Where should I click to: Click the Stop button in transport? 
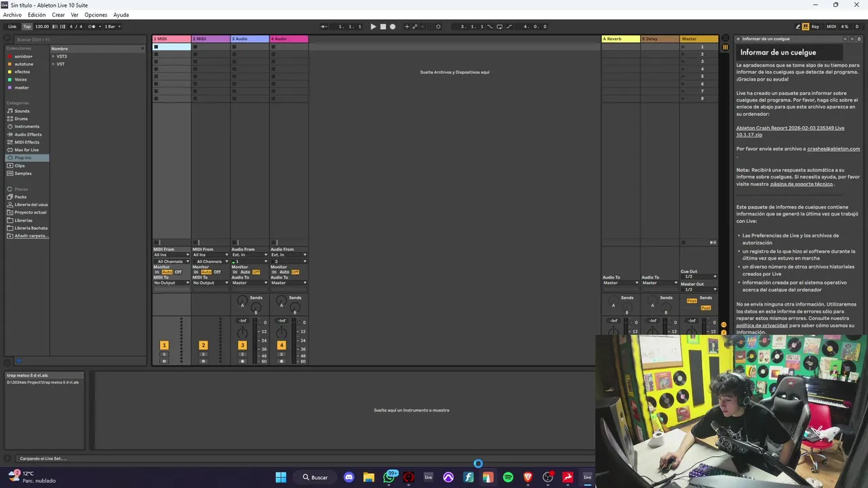click(x=382, y=26)
